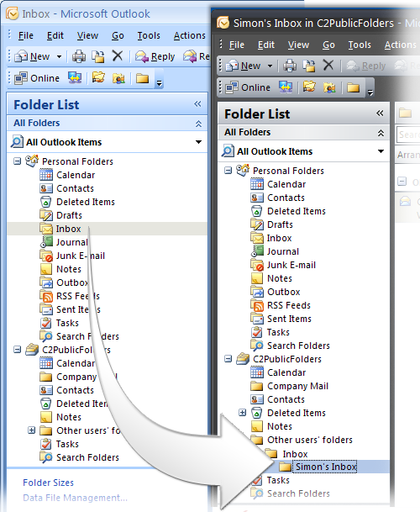420x512 pixels.
Task: Select Notes under Personal Folders, Inbox window
Action: click(60, 269)
